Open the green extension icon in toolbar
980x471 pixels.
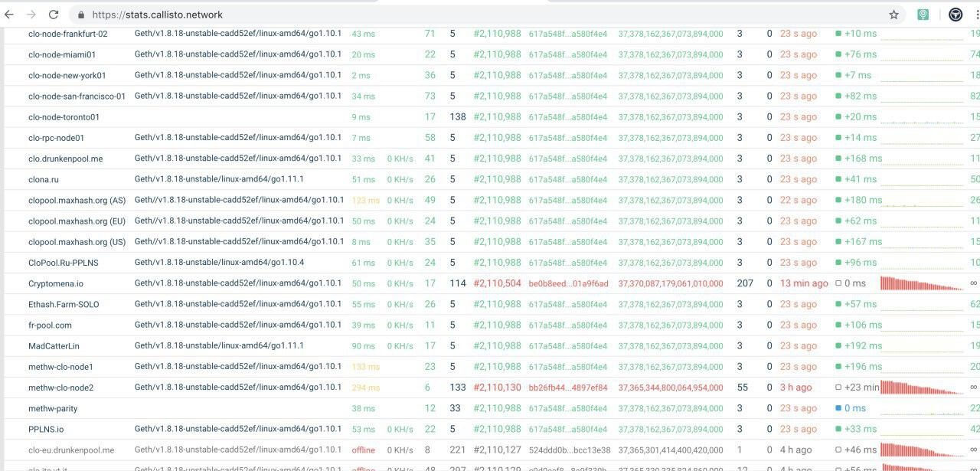point(923,15)
